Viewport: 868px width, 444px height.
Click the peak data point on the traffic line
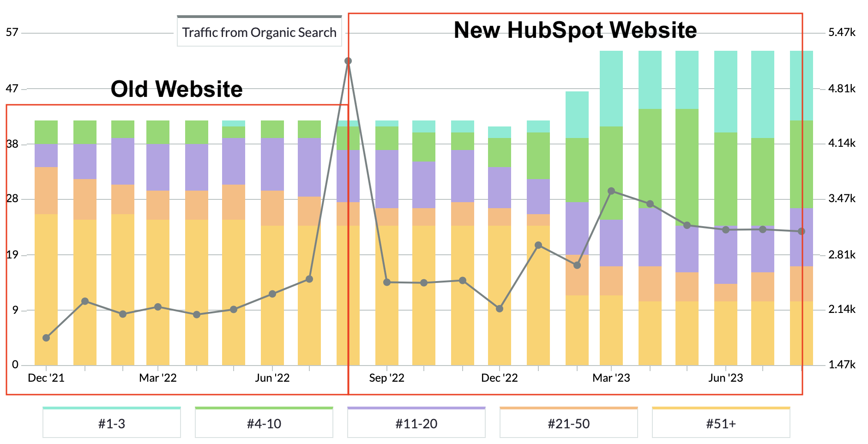tap(348, 60)
